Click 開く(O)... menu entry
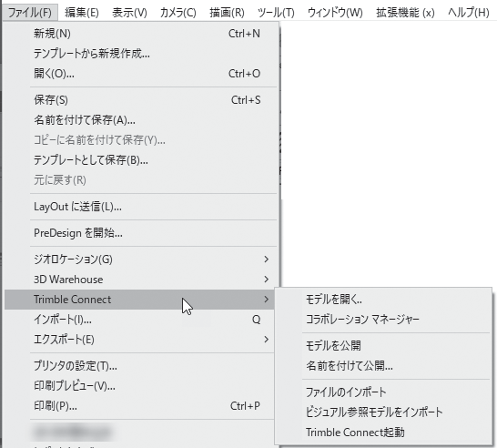The width and height of the screenshot is (497, 448). click(141, 74)
